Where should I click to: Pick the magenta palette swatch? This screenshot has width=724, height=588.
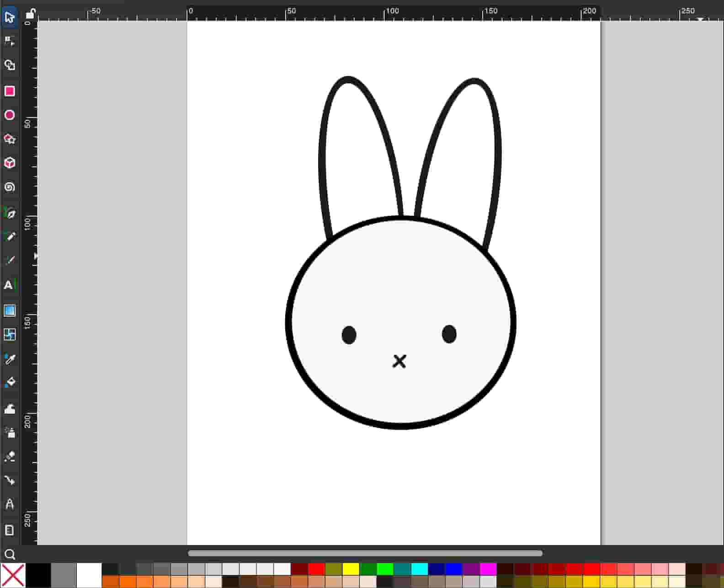click(488, 569)
